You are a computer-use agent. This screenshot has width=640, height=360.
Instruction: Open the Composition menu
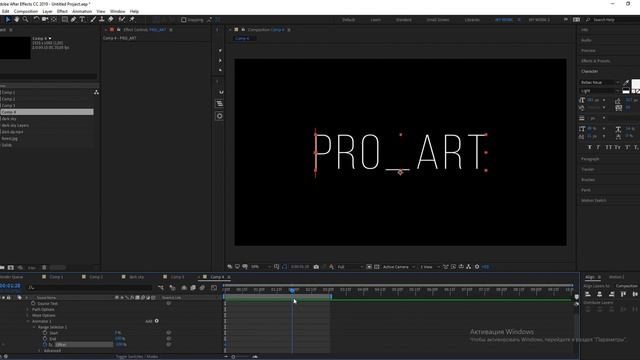[25, 11]
